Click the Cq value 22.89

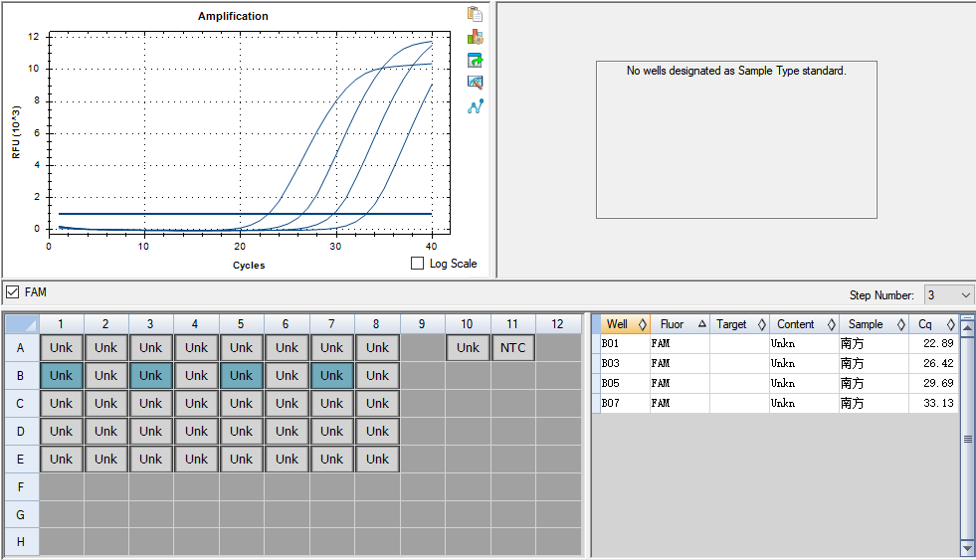938,343
